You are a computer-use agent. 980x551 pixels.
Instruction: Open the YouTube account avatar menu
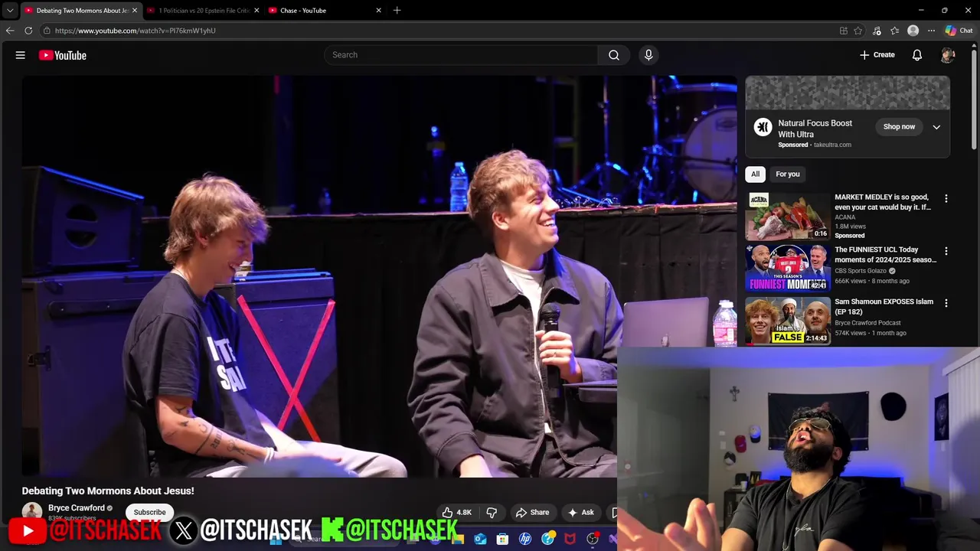tap(948, 55)
